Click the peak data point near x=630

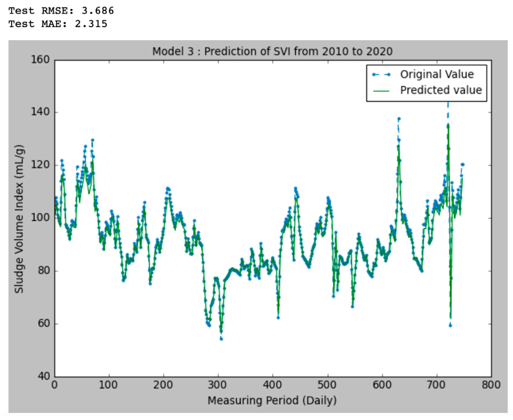click(x=399, y=119)
